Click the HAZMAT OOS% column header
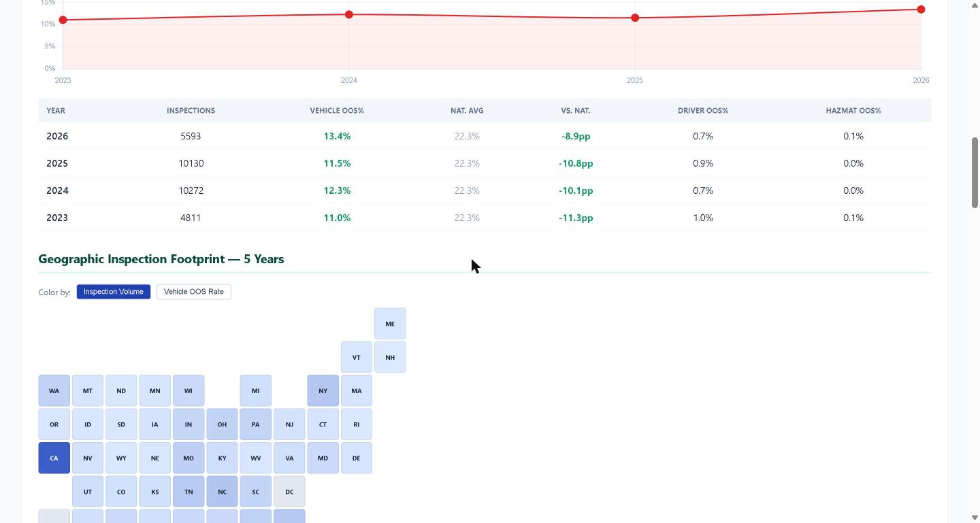980x523 pixels. pyautogui.click(x=853, y=110)
